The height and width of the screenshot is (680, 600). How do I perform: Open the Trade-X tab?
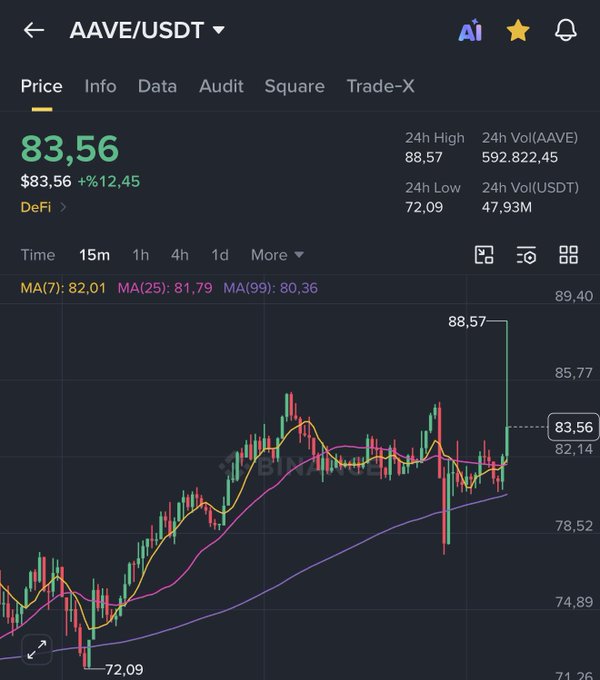381,86
